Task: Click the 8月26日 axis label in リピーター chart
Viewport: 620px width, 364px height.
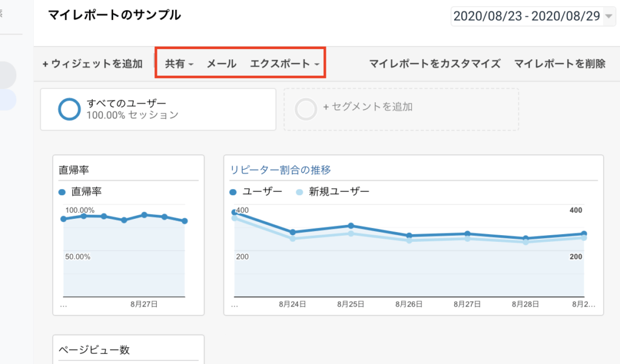Action: pyautogui.click(x=409, y=304)
